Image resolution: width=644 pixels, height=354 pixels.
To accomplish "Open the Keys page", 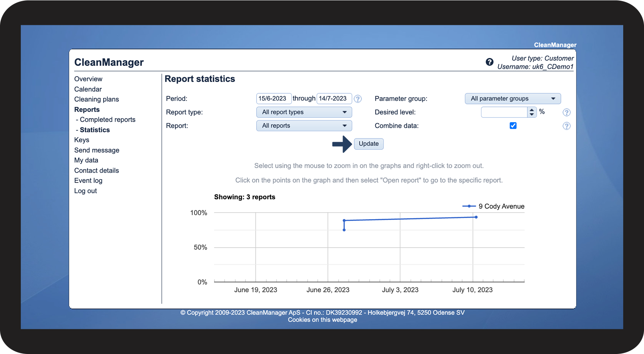I will (x=82, y=140).
